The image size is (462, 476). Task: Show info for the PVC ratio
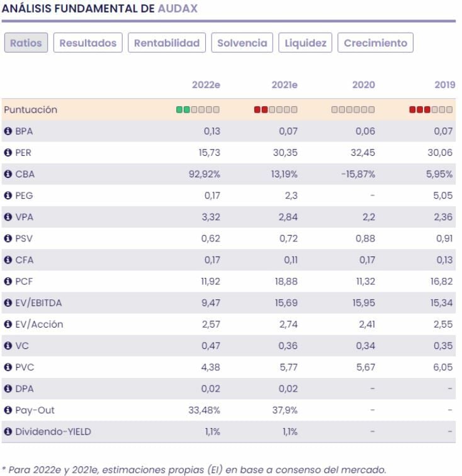[8, 367]
